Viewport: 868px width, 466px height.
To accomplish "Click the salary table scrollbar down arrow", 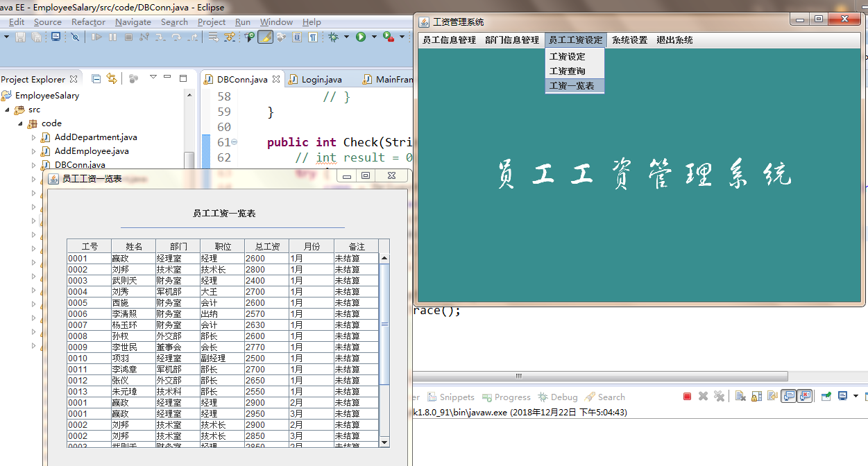I will pyautogui.click(x=384, y=442).
